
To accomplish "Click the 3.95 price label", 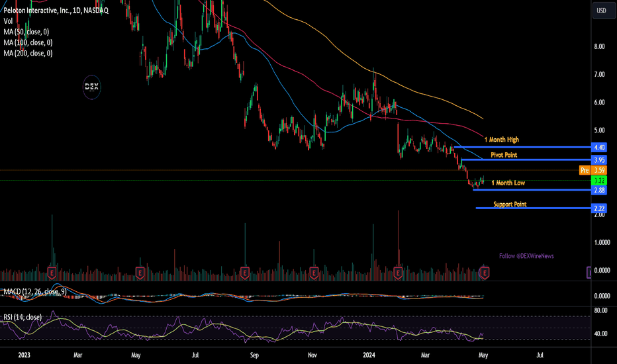I will 599,160.
